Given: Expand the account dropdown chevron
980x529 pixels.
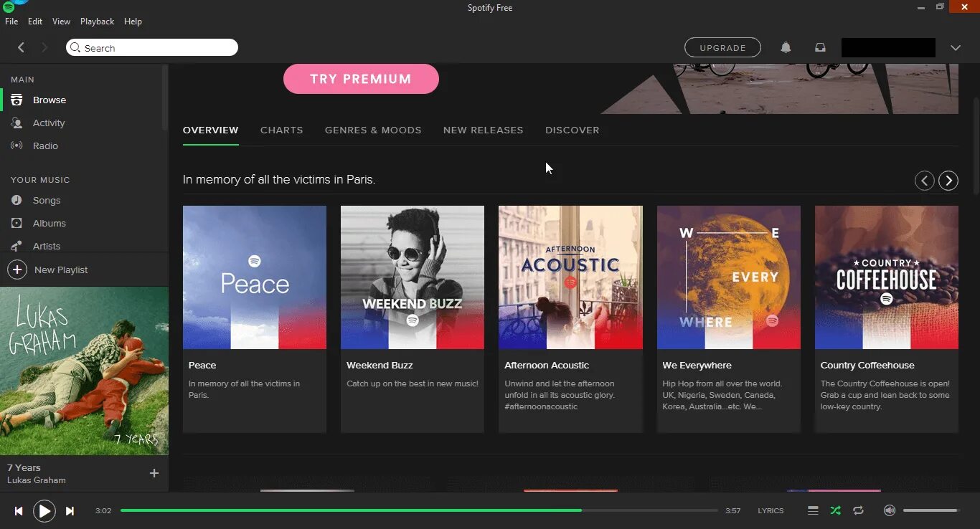Looking at the screenshot, I should click(955, 48).
